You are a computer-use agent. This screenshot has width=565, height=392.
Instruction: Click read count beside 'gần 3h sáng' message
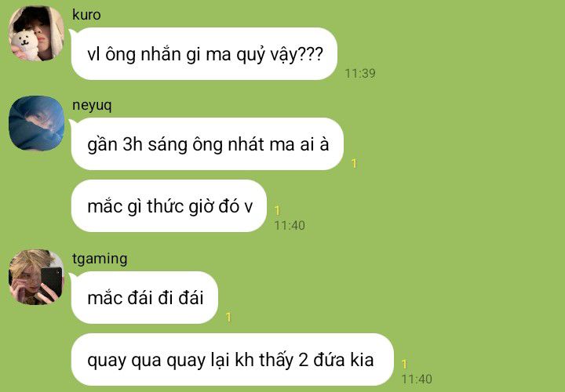[354, 164]
